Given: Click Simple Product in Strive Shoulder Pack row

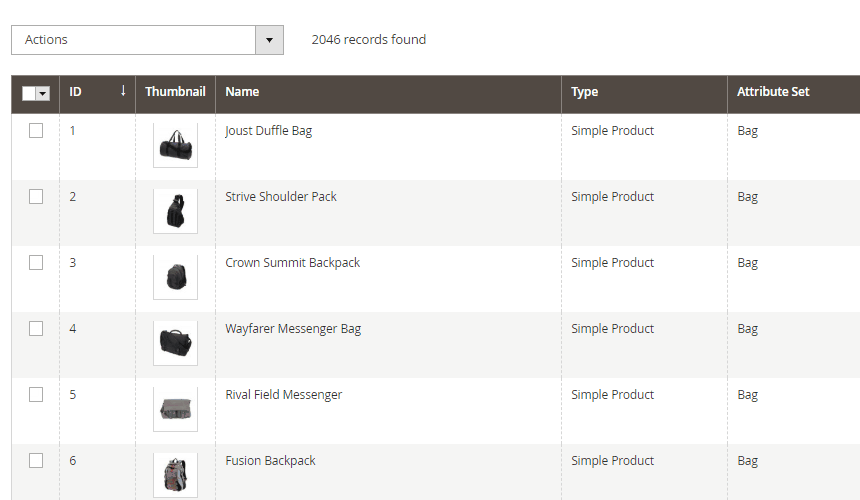Looking at the screenshot, I should pos(612,197).
